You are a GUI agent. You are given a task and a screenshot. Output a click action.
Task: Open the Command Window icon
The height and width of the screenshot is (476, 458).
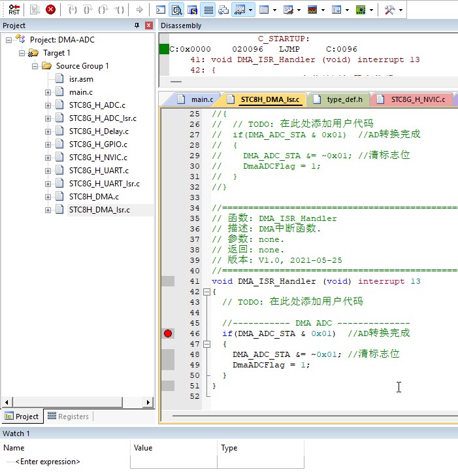[161, 10]
